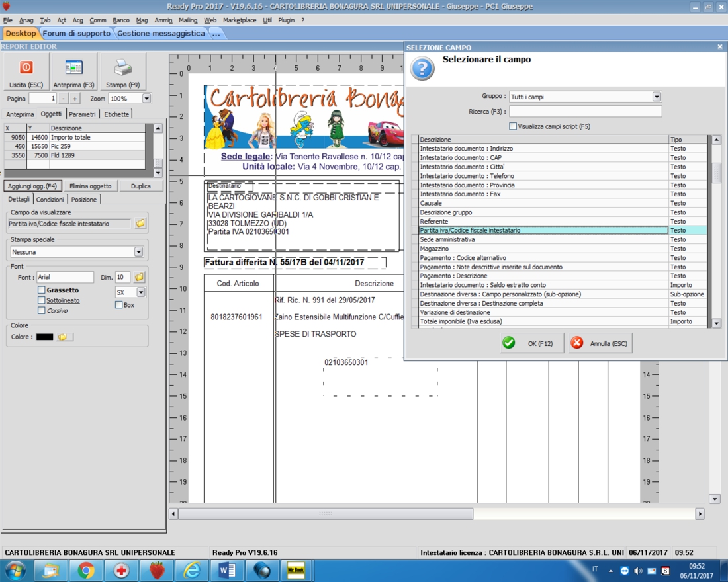Open Microsoft Word from taskbar
Screen dimensions: 728x582
[x=227, y=570]
